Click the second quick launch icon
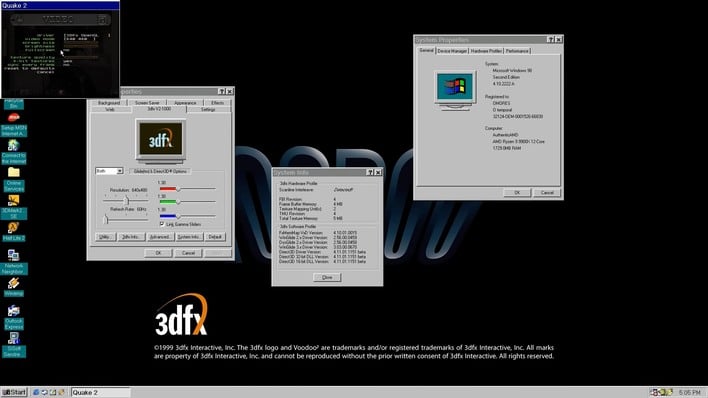Screen dimensions: 708x398 point(44,392)
